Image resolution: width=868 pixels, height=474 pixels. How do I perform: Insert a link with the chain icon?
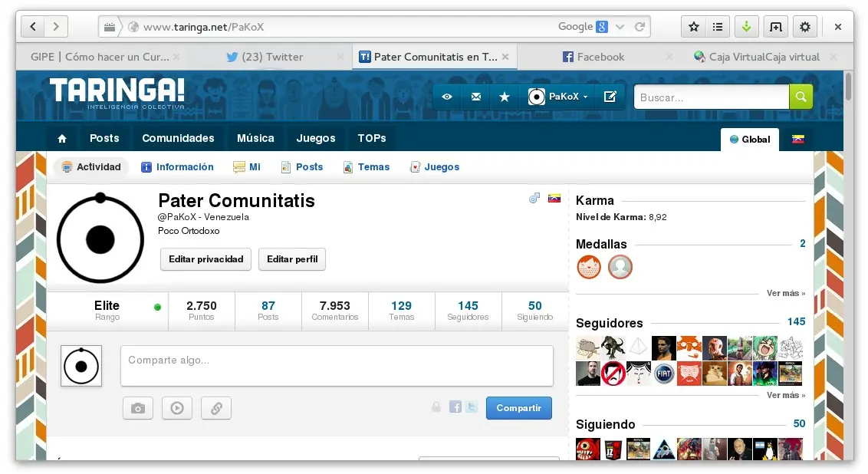coord(215,408)
